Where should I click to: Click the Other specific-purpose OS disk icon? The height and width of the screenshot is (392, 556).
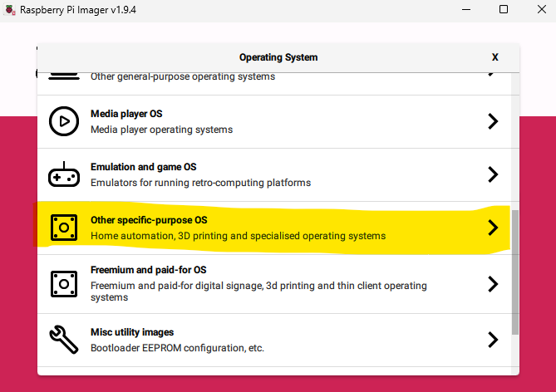pos(63,228)
